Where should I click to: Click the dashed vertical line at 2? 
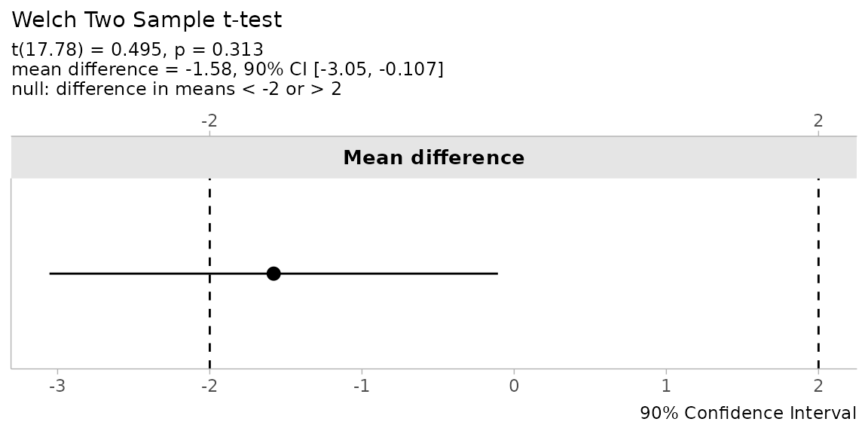818,226
